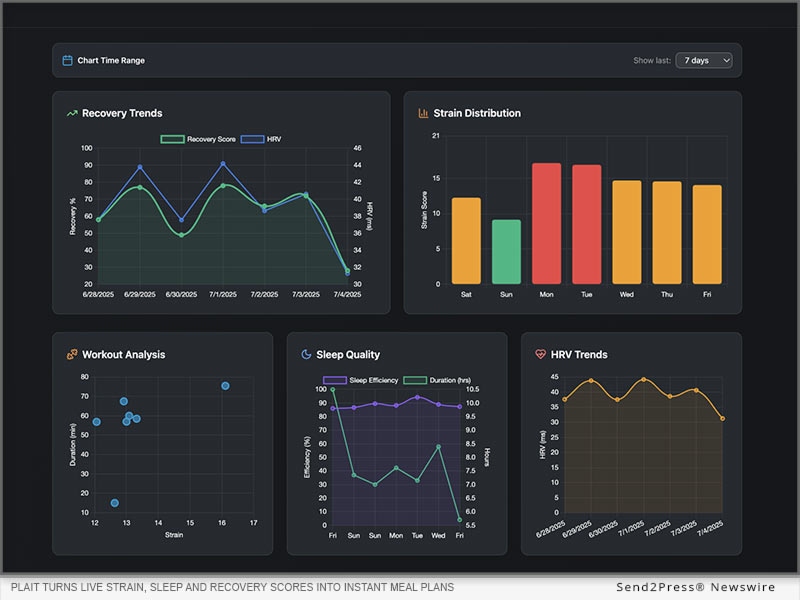
Task: Toggle Recovery Score series in legend
Action: [x=199, y=139]
